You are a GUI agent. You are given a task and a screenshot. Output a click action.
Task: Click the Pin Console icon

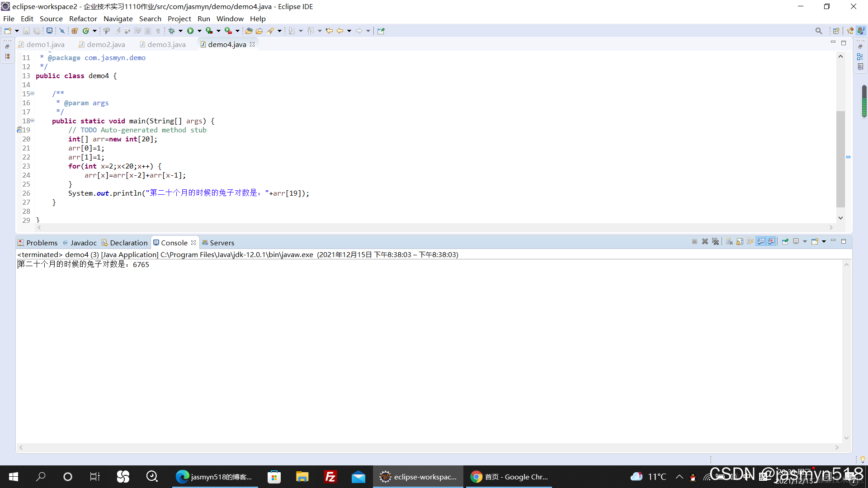pos(785,242)
